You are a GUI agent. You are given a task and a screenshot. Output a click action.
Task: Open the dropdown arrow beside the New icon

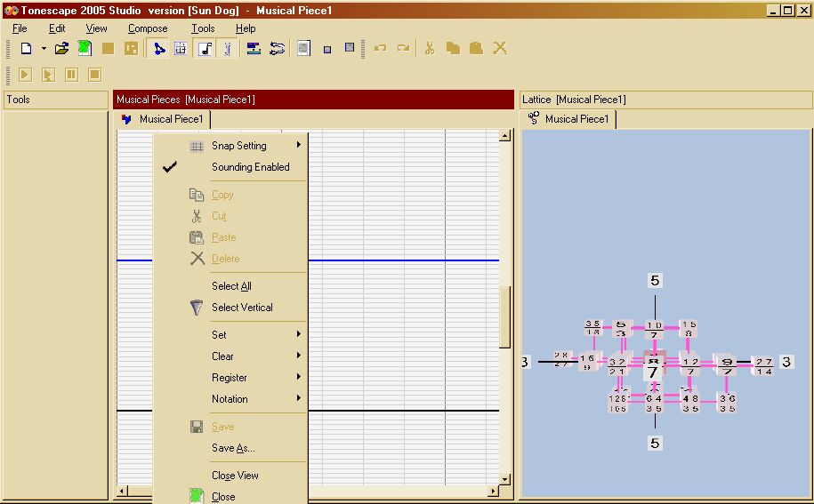[x=44, y=49]
